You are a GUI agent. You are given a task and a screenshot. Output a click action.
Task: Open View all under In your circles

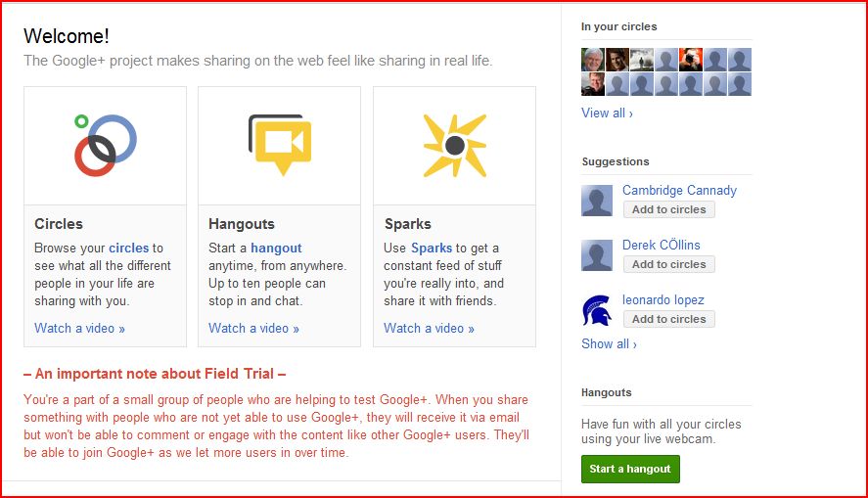[x=607, y=113]
